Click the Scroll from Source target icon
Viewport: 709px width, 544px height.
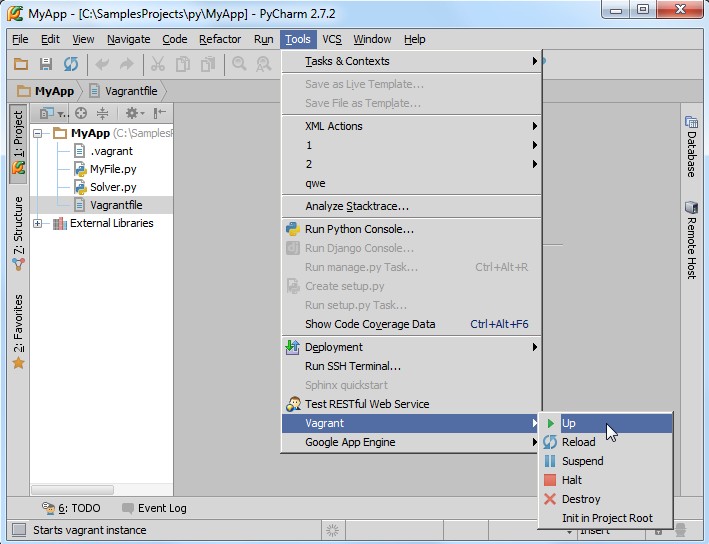(81, 113)
